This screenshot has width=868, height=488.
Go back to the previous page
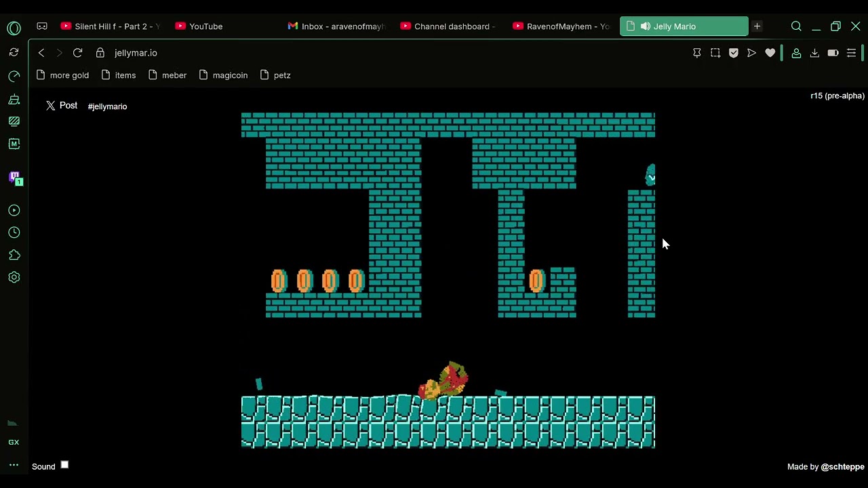coord(41,53)
